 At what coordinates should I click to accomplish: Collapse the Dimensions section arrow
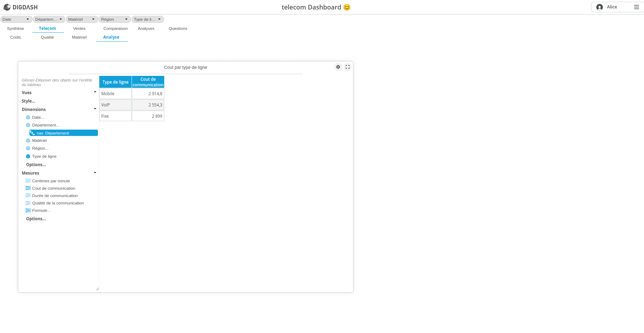pos(95,109)
